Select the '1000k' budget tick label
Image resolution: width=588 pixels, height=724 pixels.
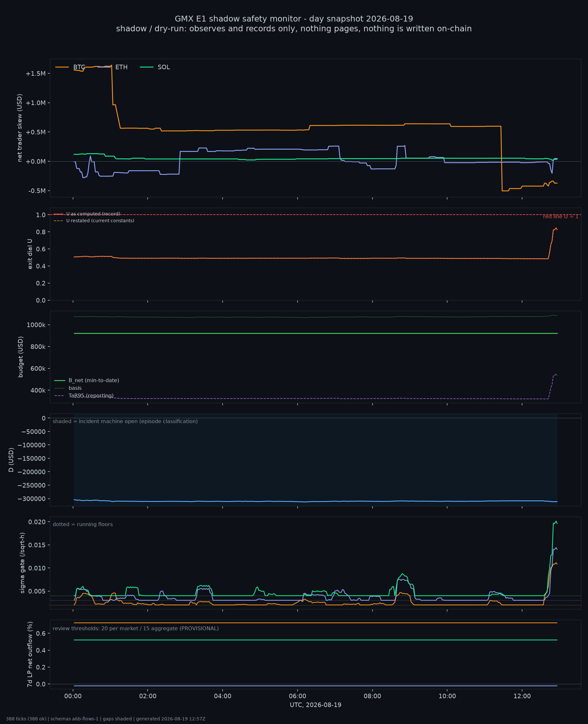pyautogui.click(x=36, y=325)
